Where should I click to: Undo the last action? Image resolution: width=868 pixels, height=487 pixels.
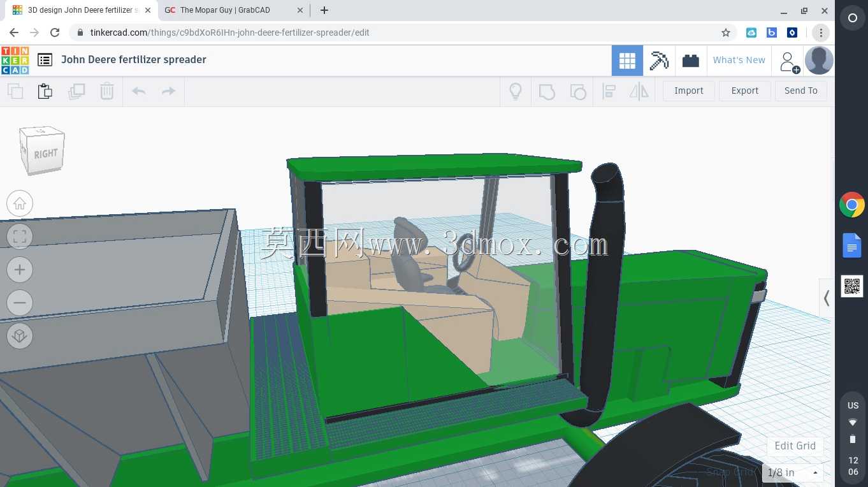pyautogui.click(x=138, y=91)
